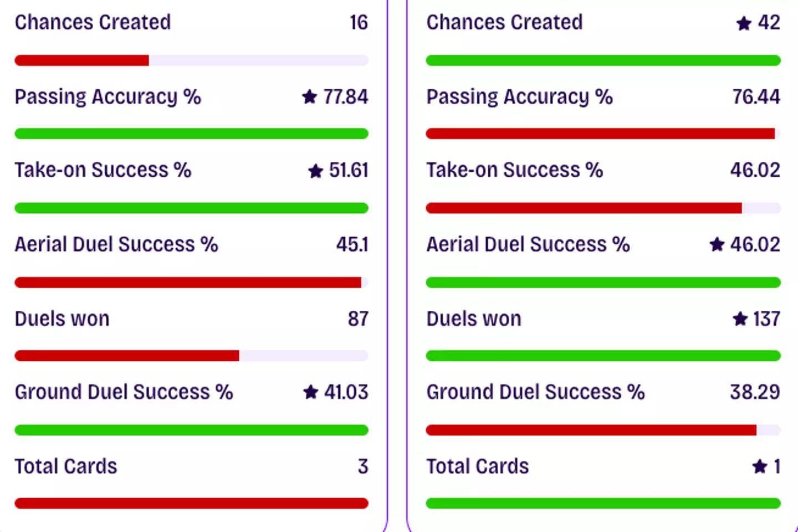Click the star beside right Duels won 137
Screen dimensions: 798x532
tap(740, 319)
